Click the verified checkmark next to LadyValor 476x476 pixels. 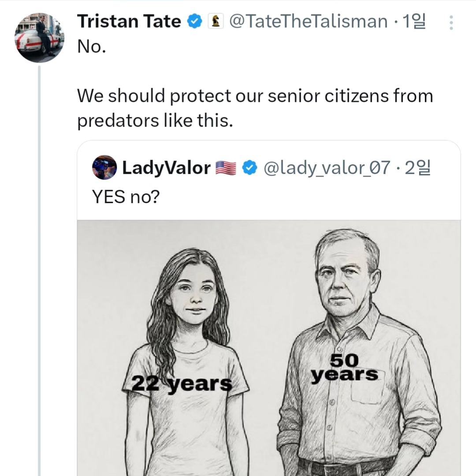click(250, 167)
